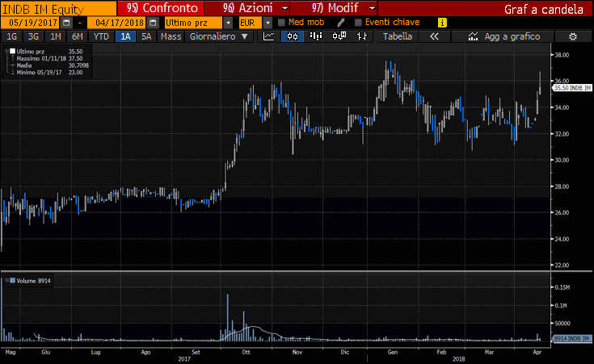Toggle the Volume legend square

pyautogui.click(x=12, y=280)
